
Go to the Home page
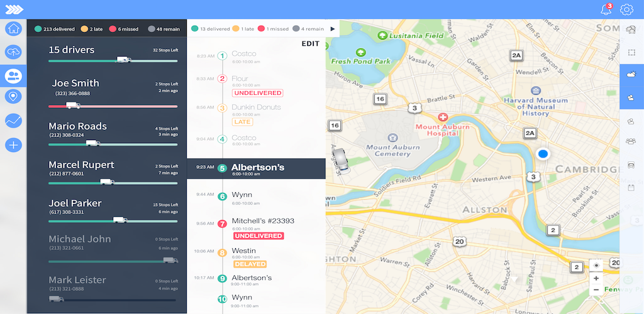tap(14, 29)
